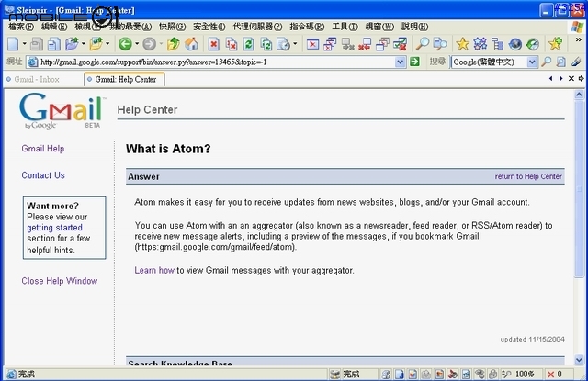
Task: Click the gray Forward arrow button
Action: click(149, 44)
